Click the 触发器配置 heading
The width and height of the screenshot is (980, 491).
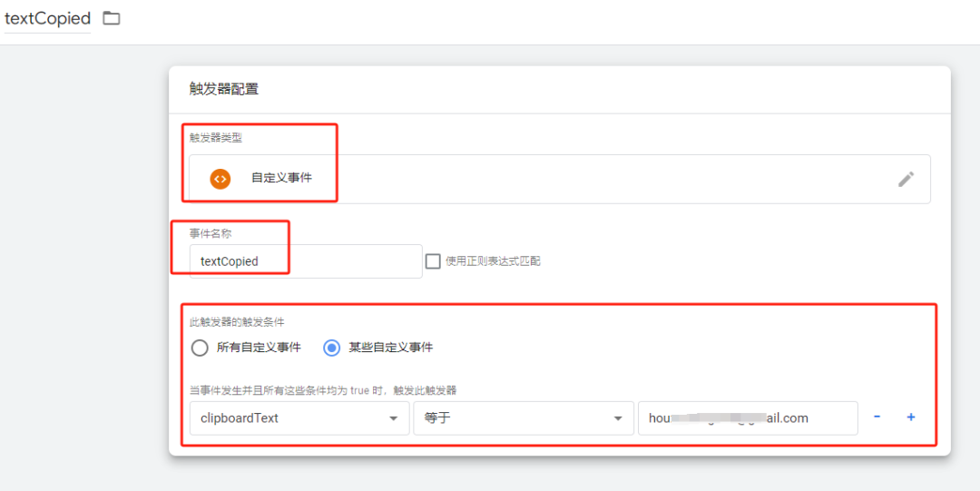pos(224,89)
